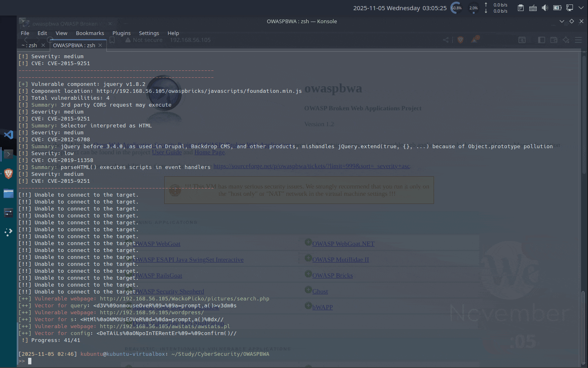The image size is (588, 368).
Task: Click the 2.0% CPU usage monitor widget
Action: pyautogui.click(x=473, y=8)
